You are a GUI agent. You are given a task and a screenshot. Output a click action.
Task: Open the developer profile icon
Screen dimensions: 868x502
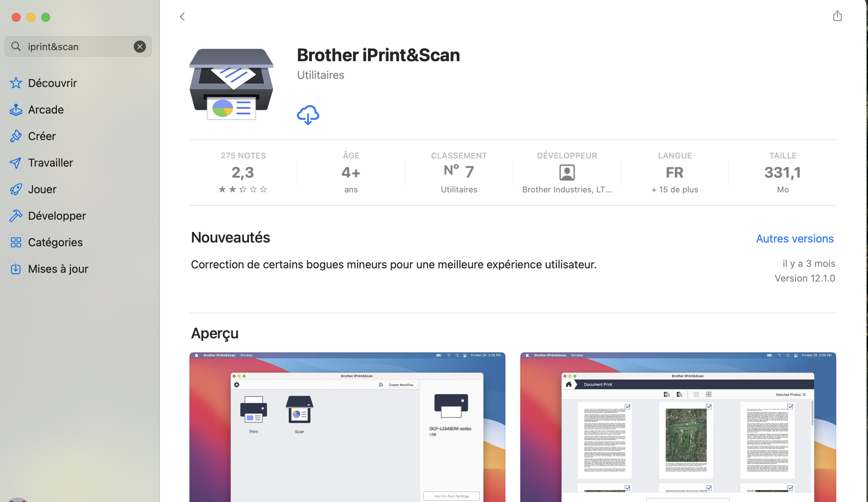567,172
